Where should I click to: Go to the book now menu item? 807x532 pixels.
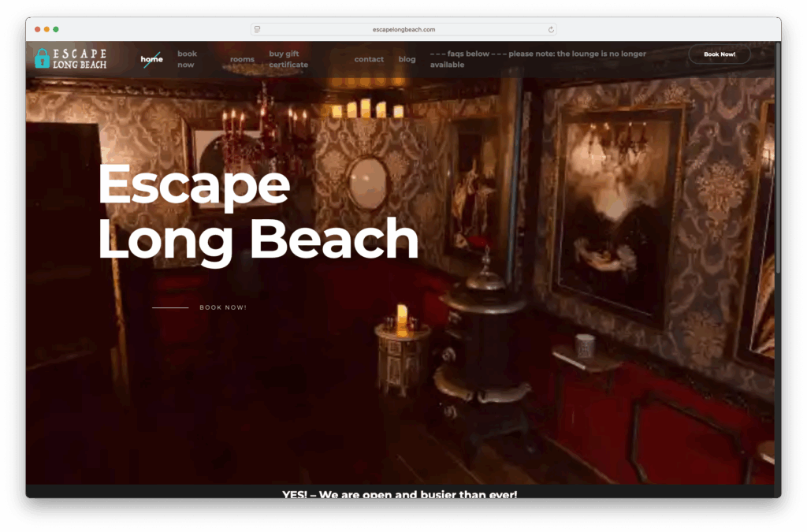tap(188, 59)
